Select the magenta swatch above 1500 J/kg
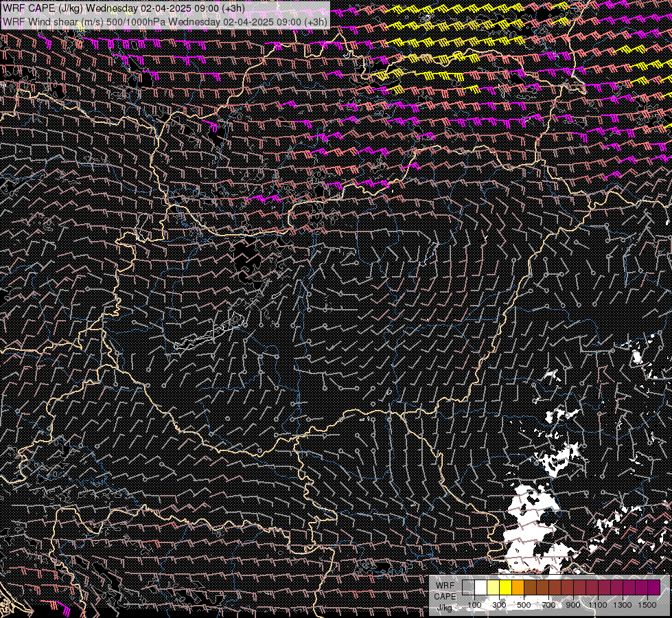Image resolution: width=672 pixels, height=618 pixels. pyautogui.click(x=653, y=588)
